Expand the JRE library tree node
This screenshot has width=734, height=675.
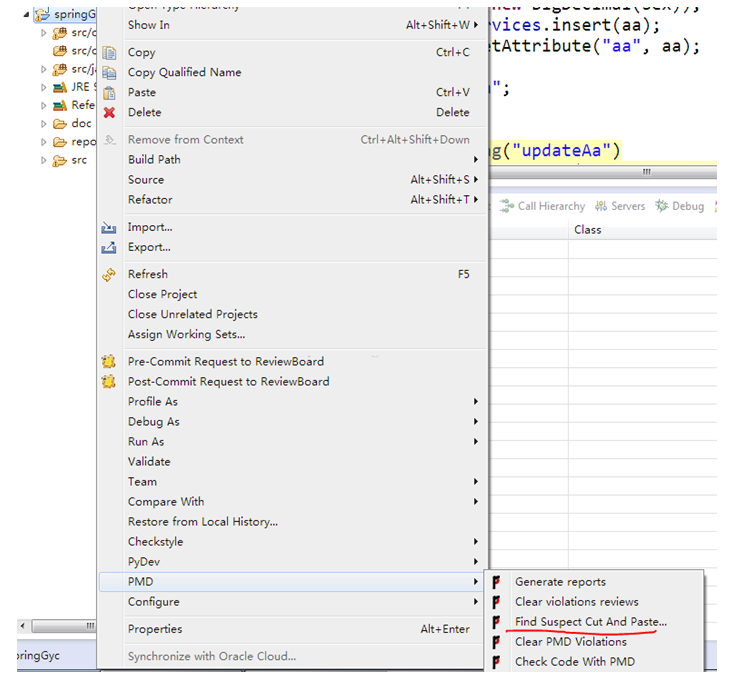[44, 87]
